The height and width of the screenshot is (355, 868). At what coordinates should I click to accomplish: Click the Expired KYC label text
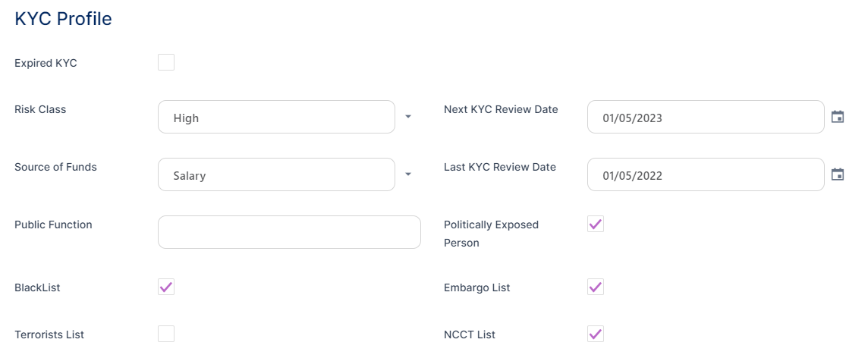46,63
